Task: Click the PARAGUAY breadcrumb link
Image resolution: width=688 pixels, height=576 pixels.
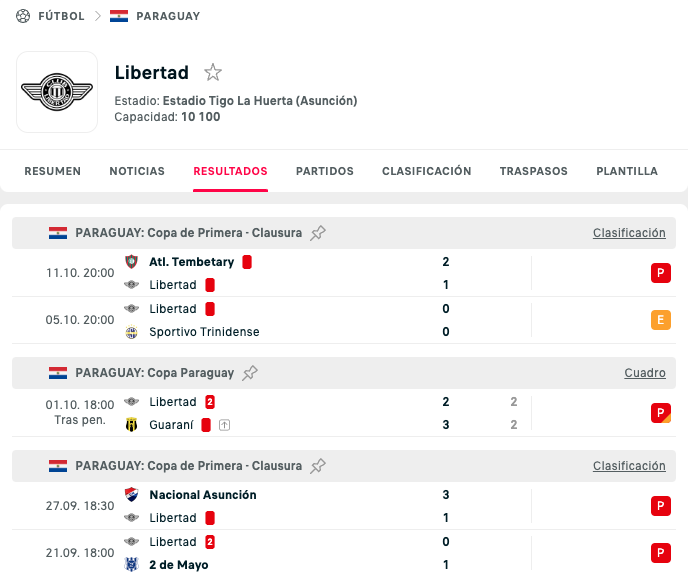Action: pyautogui.click(x=167, y=16)
